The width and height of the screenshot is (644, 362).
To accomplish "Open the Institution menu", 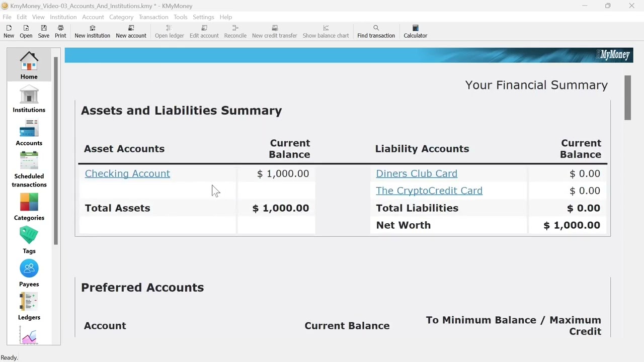I will tap(63, 17).
